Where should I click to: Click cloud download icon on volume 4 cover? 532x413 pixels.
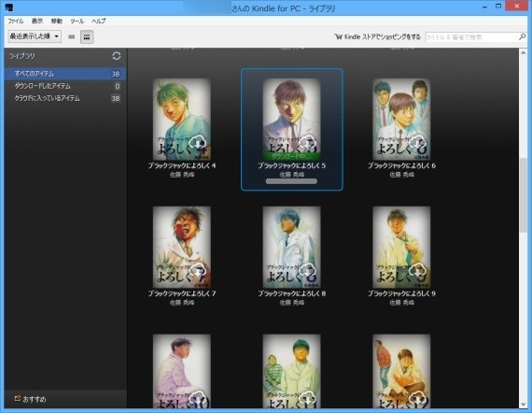point(198,143)
